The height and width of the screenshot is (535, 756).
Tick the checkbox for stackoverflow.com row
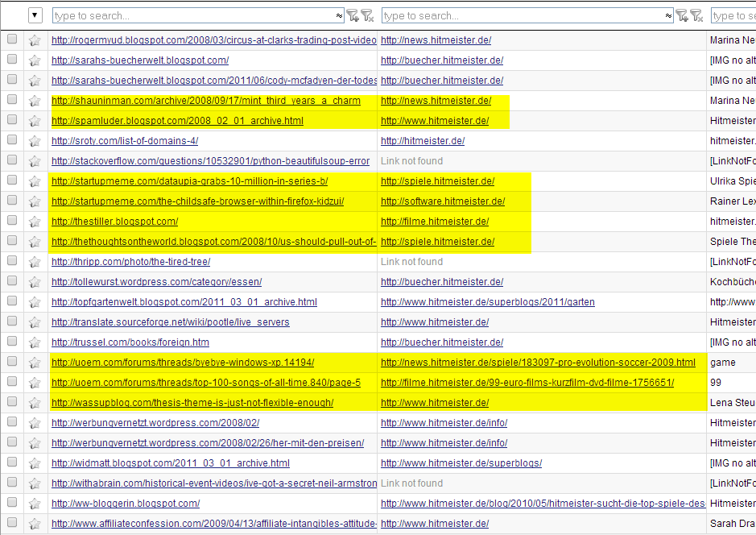tap(12, 160)
